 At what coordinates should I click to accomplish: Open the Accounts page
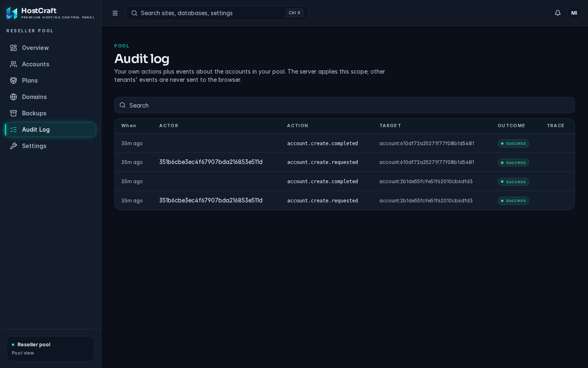pyautogui.click(x=51, y=64)
